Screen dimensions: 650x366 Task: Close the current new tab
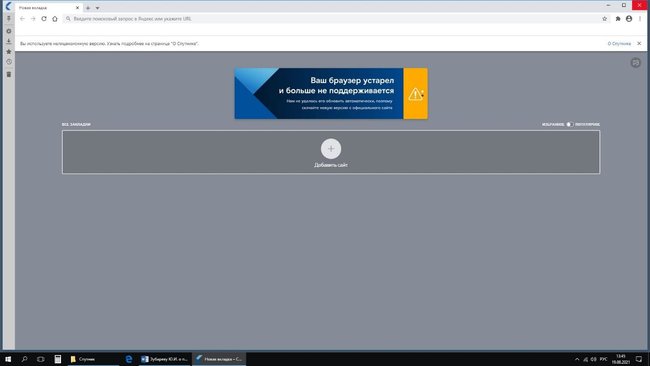[x=77, y=8]
